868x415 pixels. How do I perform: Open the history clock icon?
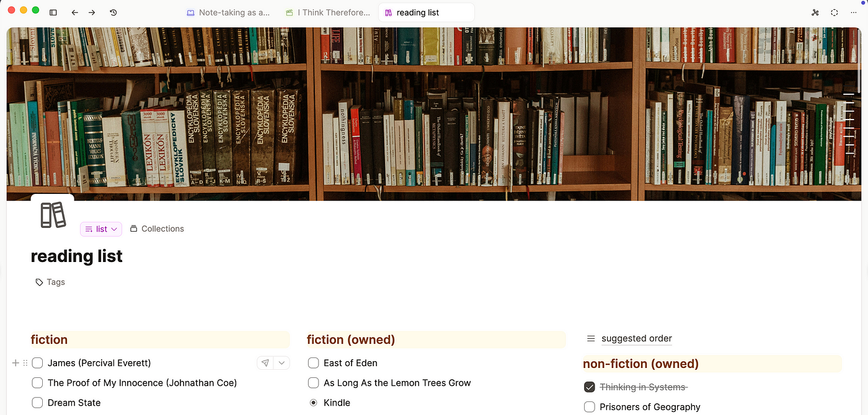tap(113, 12)
